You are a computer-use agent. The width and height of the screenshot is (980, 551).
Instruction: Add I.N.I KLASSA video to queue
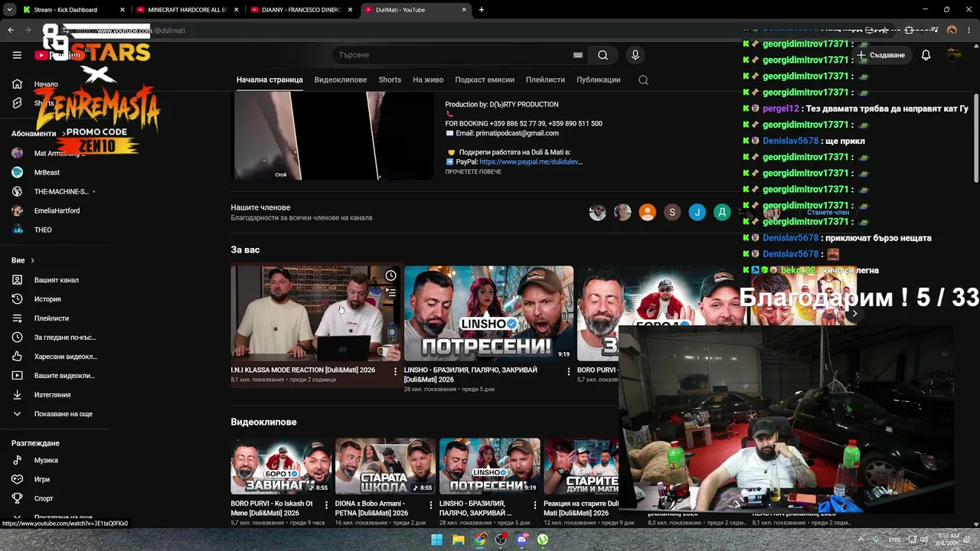(x=390, y=292)
